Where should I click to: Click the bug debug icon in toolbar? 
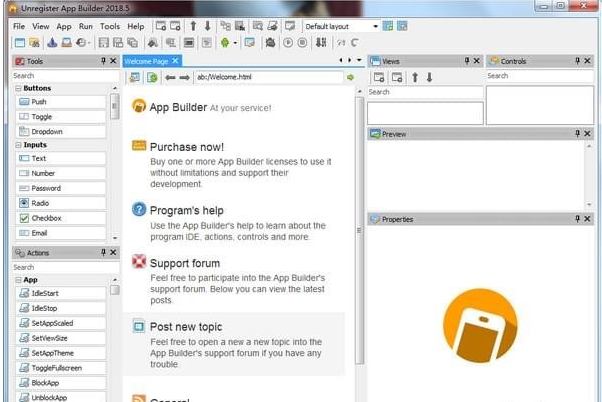tap(270, 43)
